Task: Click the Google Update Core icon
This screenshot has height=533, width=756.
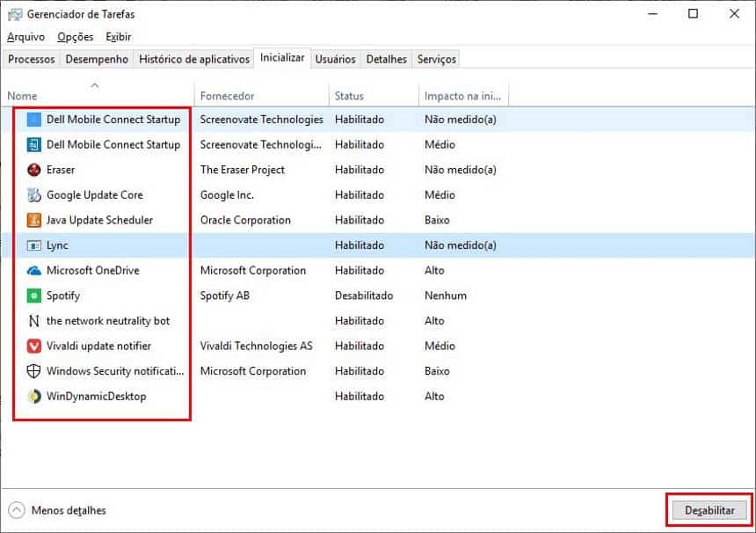Action: pyautogui.click(x=33, y=195)
